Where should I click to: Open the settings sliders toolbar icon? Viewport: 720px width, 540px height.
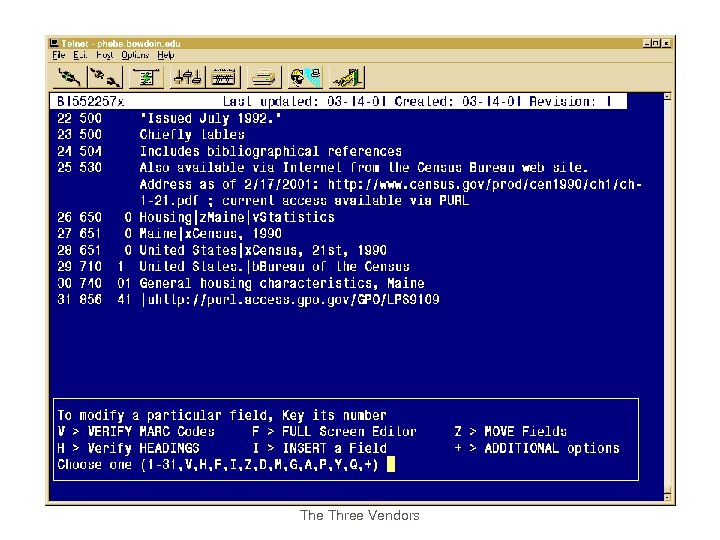tap(187, 77)
